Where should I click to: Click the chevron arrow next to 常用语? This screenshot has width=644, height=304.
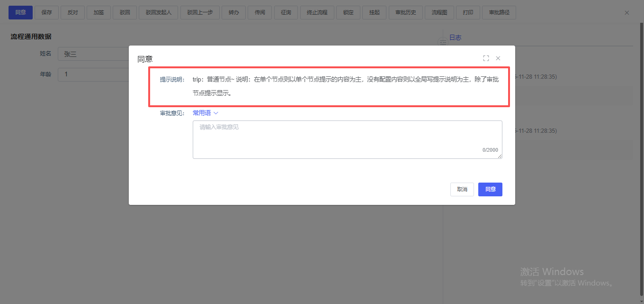pos(216,113)
